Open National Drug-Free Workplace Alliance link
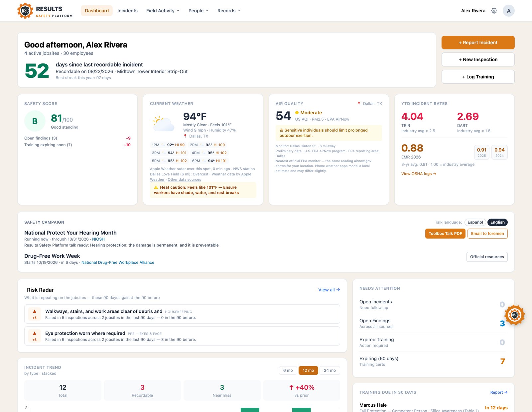532x412 pixels. point(118,262)
